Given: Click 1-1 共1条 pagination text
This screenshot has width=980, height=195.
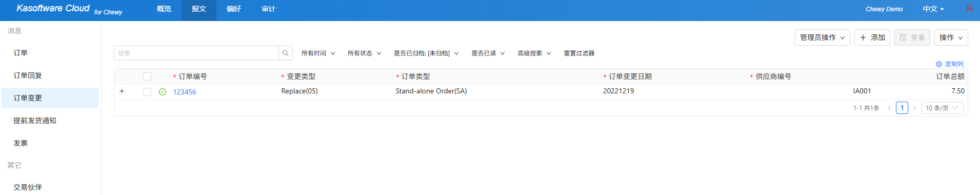Looking at the screenshot, I should 866,108.
